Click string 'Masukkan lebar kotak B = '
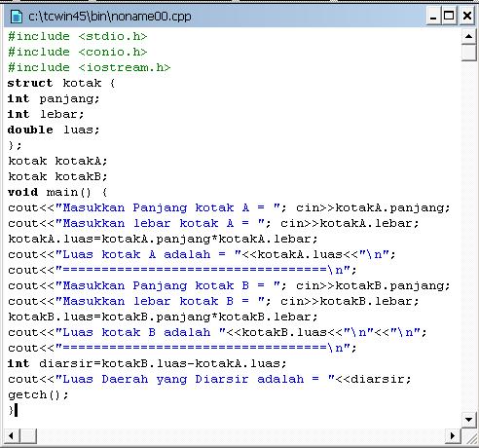 pos(160,301)
